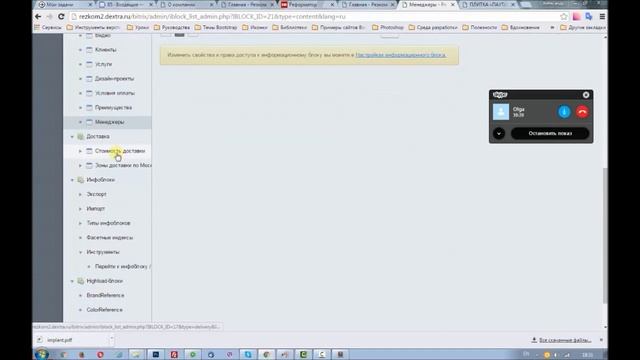Open information block settings link in yellow note

[400, 55]
